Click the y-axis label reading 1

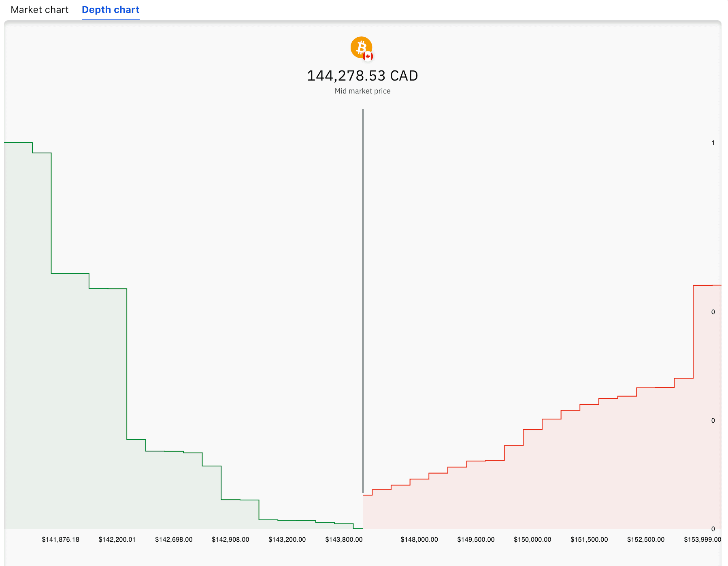click(x=713, y=143)
